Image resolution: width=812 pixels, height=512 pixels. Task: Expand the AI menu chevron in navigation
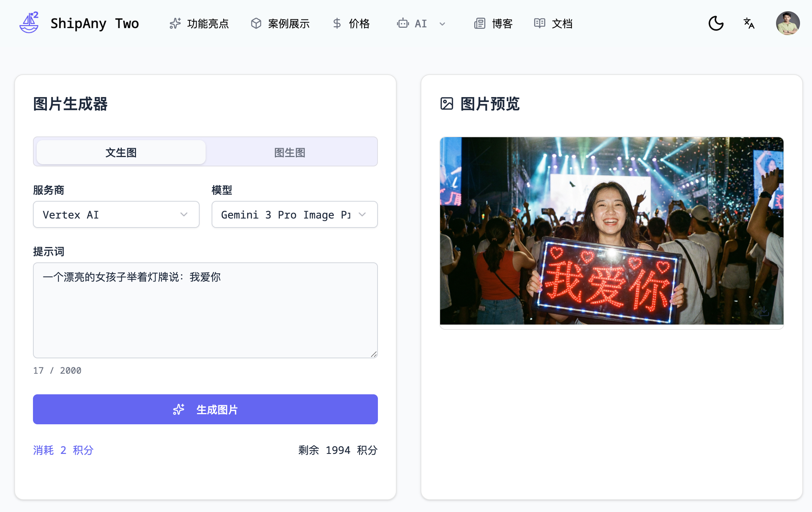pyautogui.click(x=442, y=24)
